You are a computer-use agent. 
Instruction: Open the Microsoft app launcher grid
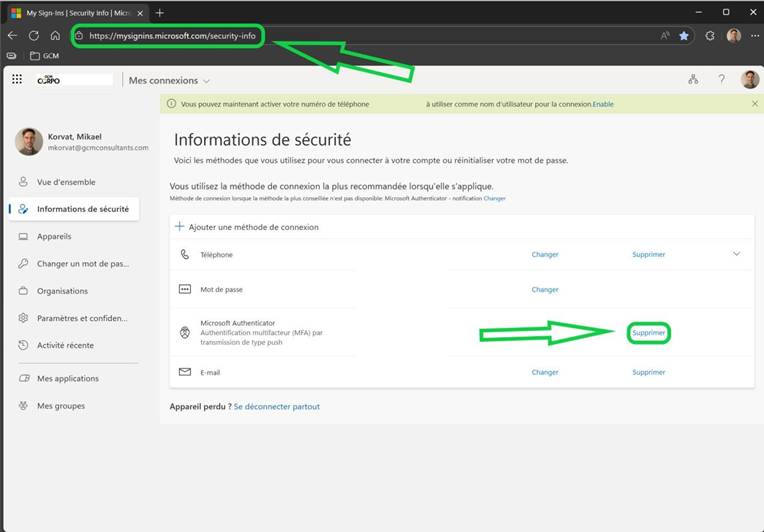(17, 79)
